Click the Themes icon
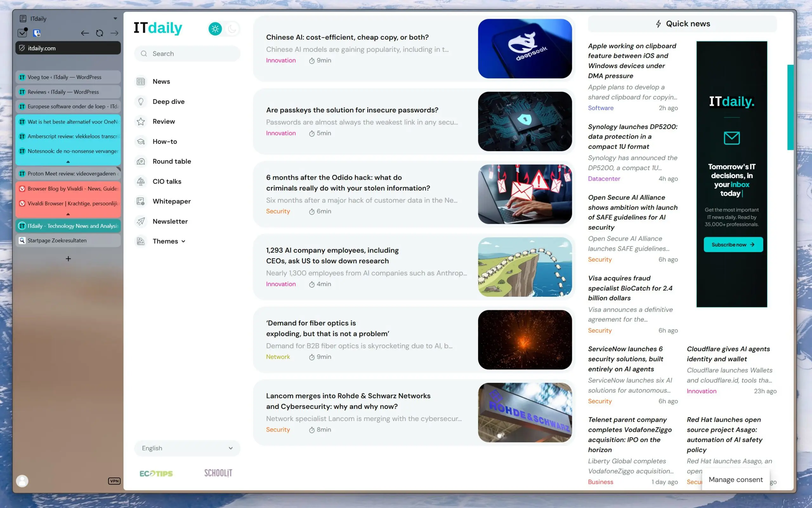 (x=141, y=241)
